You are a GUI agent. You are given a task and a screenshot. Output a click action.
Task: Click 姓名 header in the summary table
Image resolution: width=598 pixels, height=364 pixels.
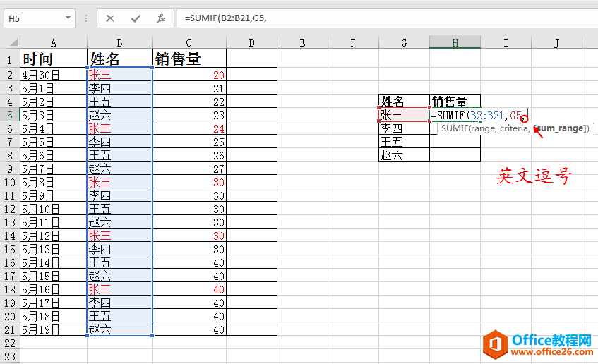point(404,101)
